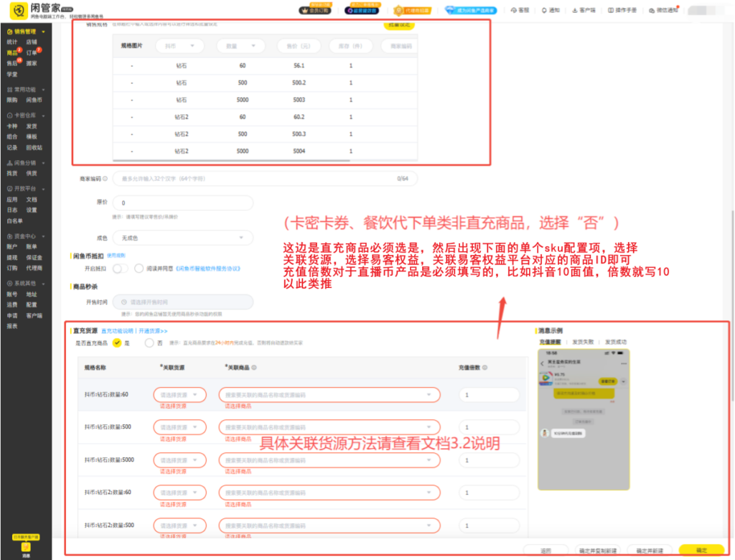Image resolution: width=735 pixels, height=560 pixels.
Task: Click the 常用功能 sidebar section icon
Action: tap(10, 90)
